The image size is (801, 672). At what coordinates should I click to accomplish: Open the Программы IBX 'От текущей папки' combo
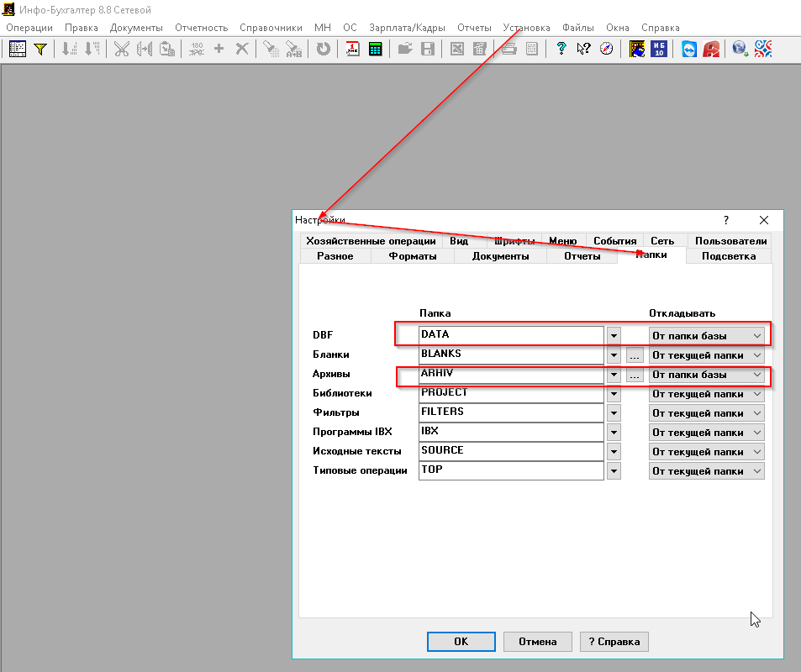(707, 433)
